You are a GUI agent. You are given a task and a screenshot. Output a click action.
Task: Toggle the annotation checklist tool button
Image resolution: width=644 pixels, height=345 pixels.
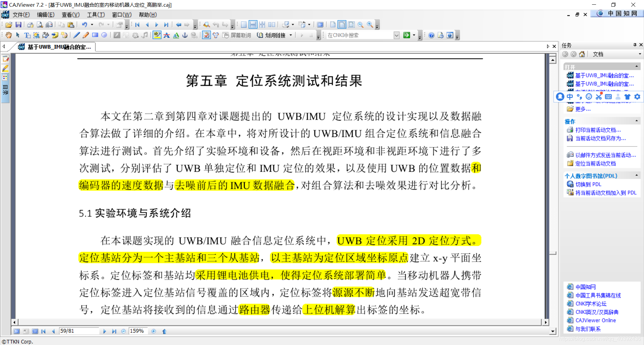coord(206,35)
